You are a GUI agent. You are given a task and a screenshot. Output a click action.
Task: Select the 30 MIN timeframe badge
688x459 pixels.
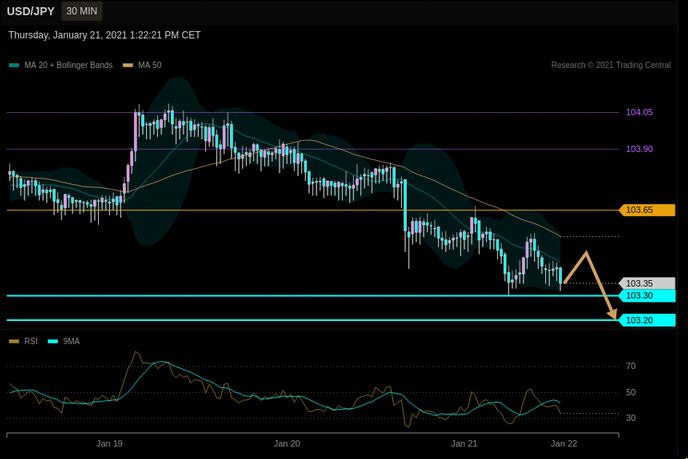point(82,11)
